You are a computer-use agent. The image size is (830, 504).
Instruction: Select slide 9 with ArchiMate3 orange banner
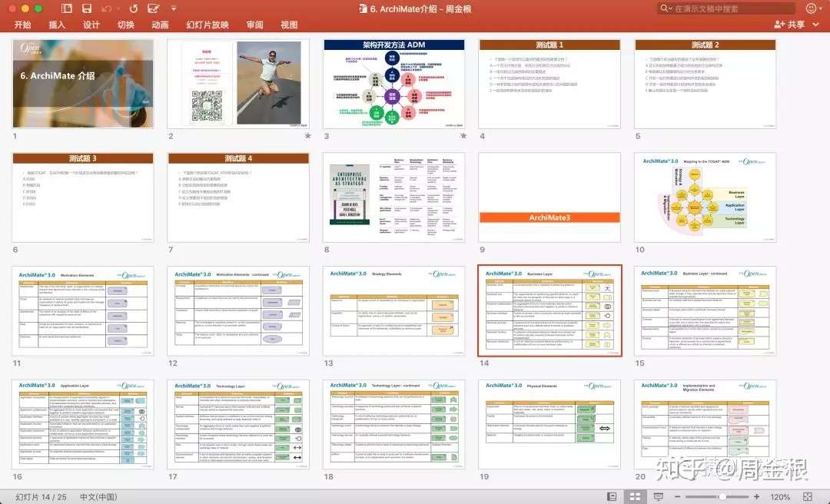pos(549,197)
